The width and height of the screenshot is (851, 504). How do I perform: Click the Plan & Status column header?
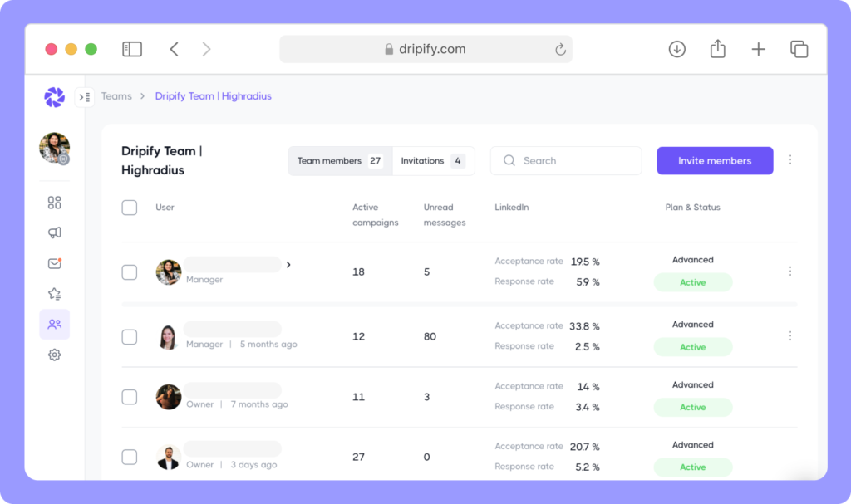point(693,208)
